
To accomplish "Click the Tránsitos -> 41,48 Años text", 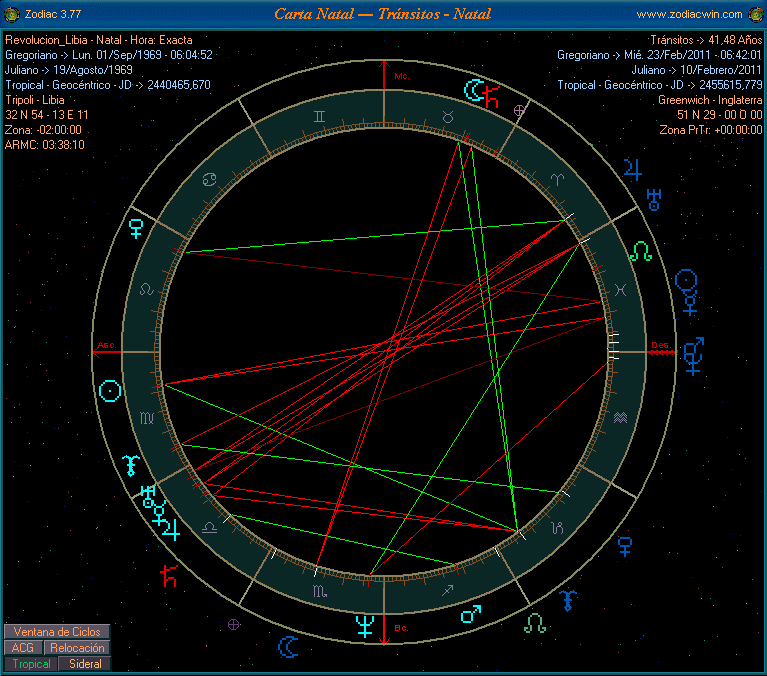I will (706, 40).
